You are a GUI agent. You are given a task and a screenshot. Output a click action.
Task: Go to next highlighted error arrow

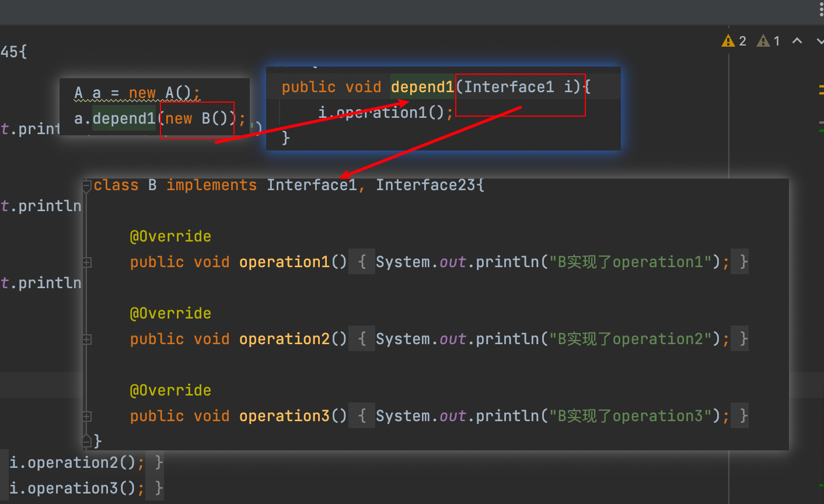pos(820,41)
